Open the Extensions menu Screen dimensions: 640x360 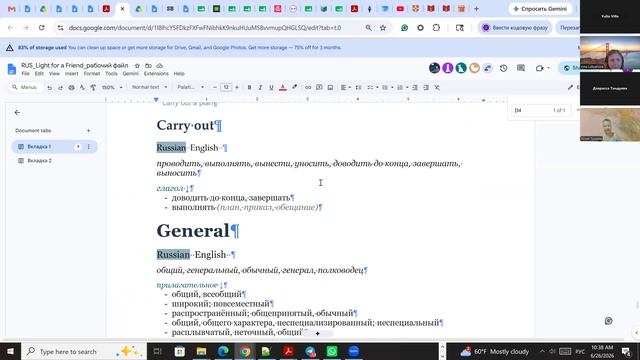click(x=156, y=74)
